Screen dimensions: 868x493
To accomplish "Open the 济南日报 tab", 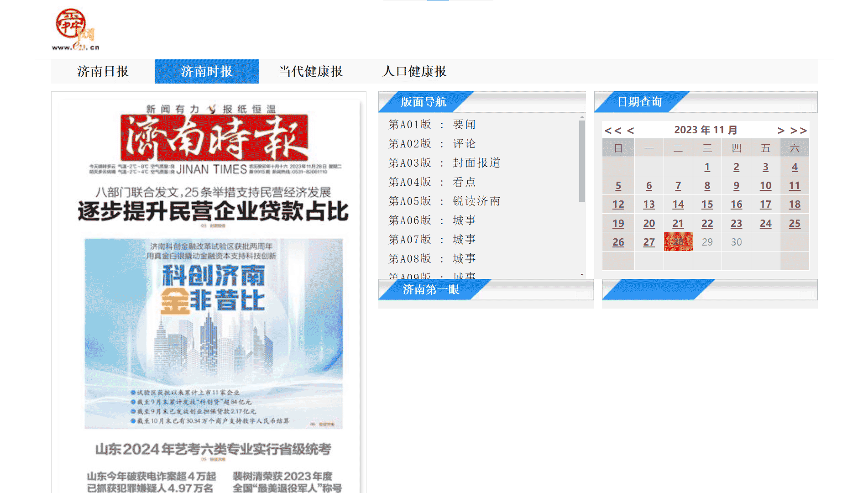I will (103, 71).
